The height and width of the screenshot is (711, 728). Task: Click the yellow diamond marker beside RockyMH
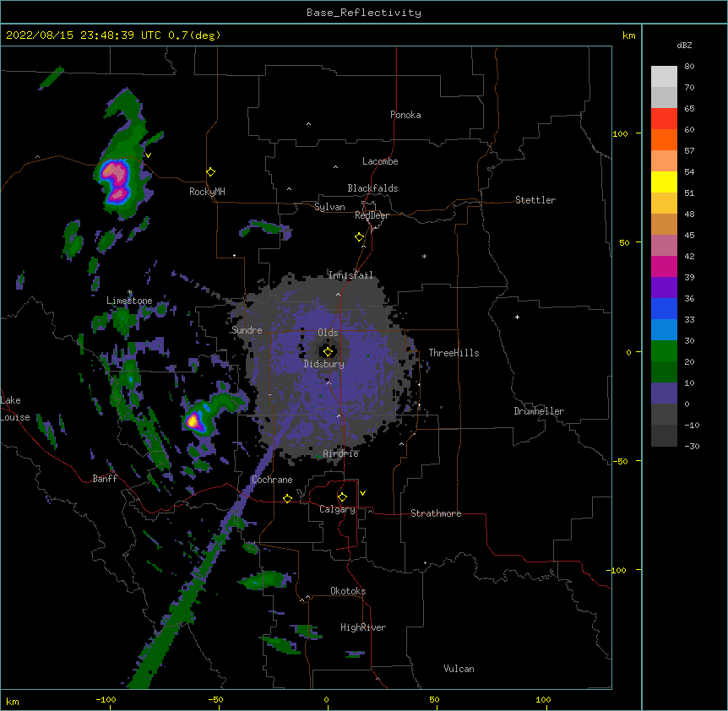[210, 172]
